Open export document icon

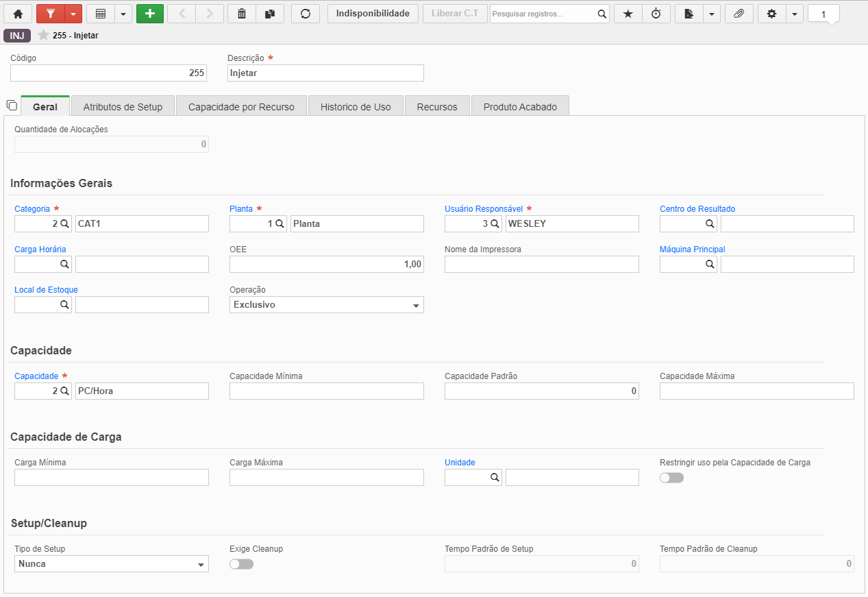(x=689, y=14)
